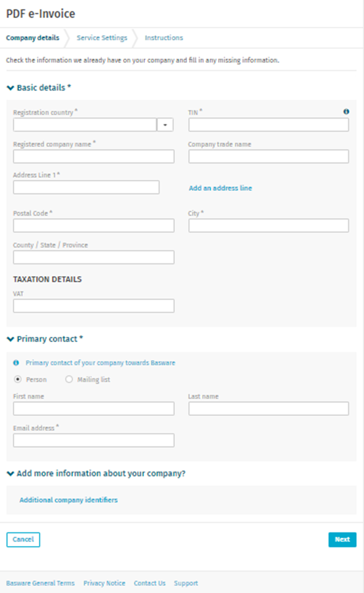Click the Next button

coord(342,539)
